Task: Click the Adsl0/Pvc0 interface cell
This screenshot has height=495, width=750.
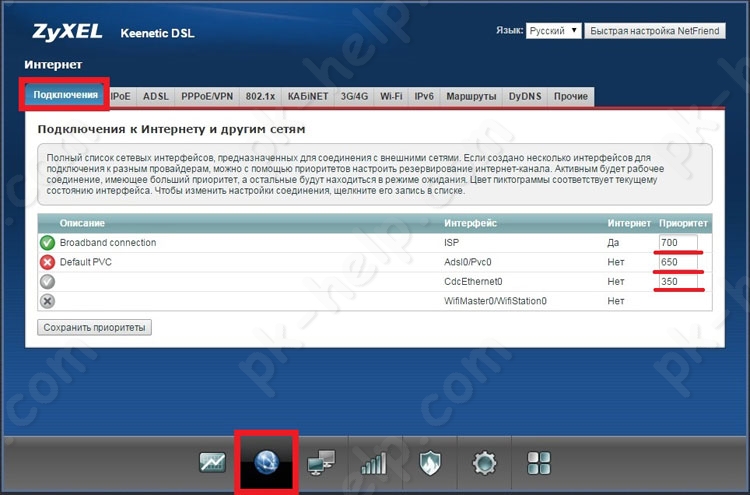Action: pos(468,262)
